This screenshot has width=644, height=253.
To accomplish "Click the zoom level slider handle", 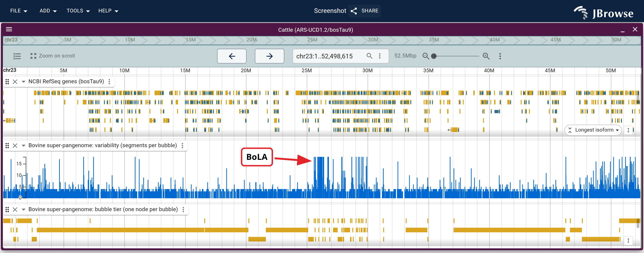I will point(434,56).
